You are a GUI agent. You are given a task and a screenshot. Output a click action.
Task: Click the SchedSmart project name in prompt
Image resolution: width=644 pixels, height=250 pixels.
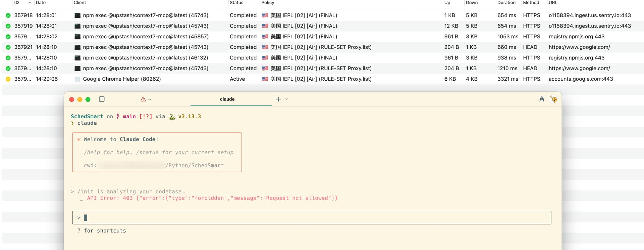coord(87,116)
